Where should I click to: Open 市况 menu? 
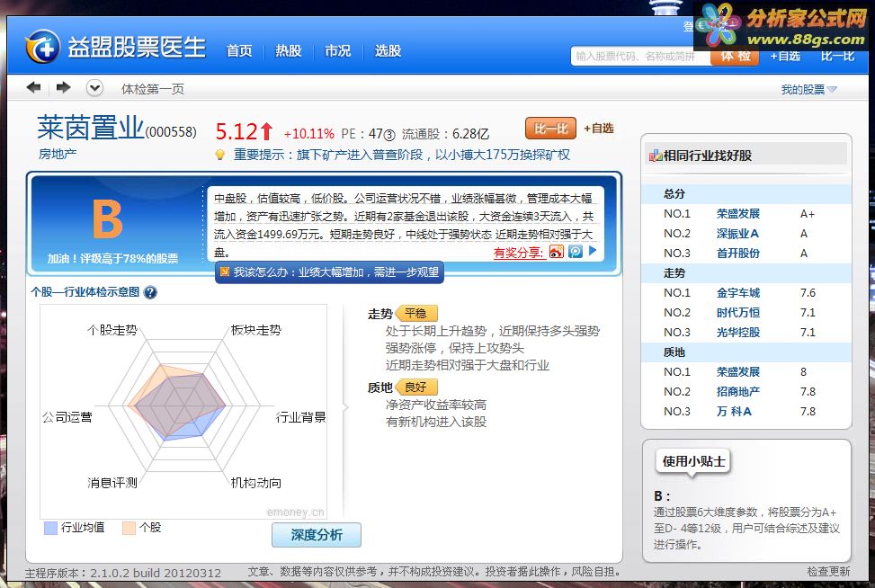337,50
